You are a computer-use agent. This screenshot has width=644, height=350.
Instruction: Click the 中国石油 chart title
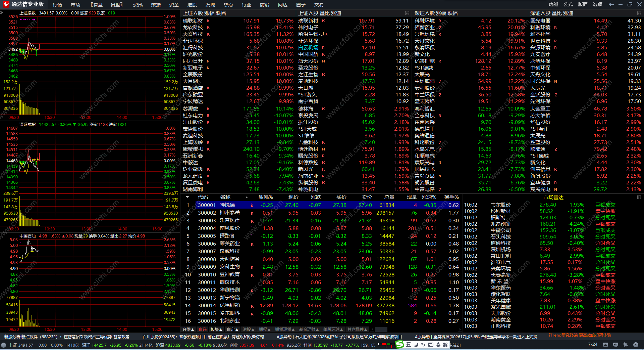28,236
